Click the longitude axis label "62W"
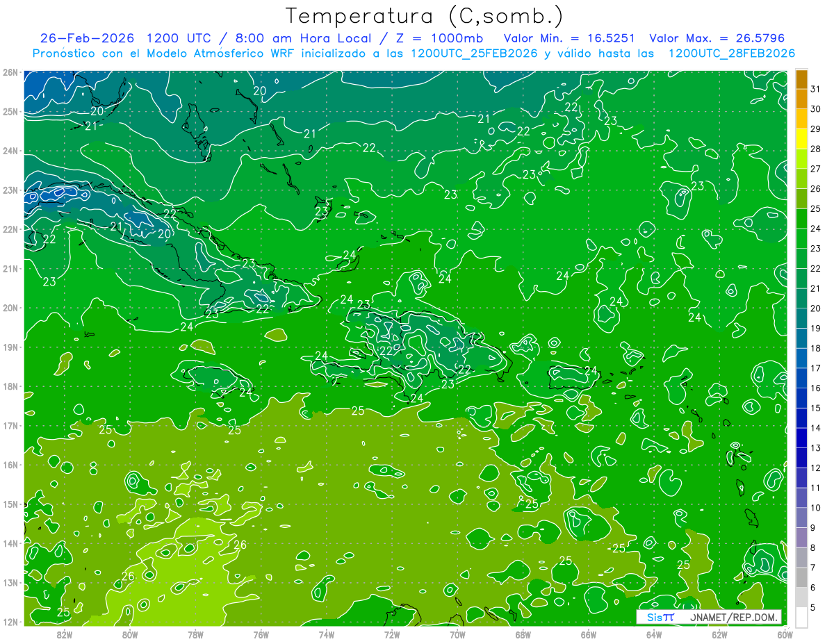The height and width of the screenshot is (644, 834). coord(719,634)
